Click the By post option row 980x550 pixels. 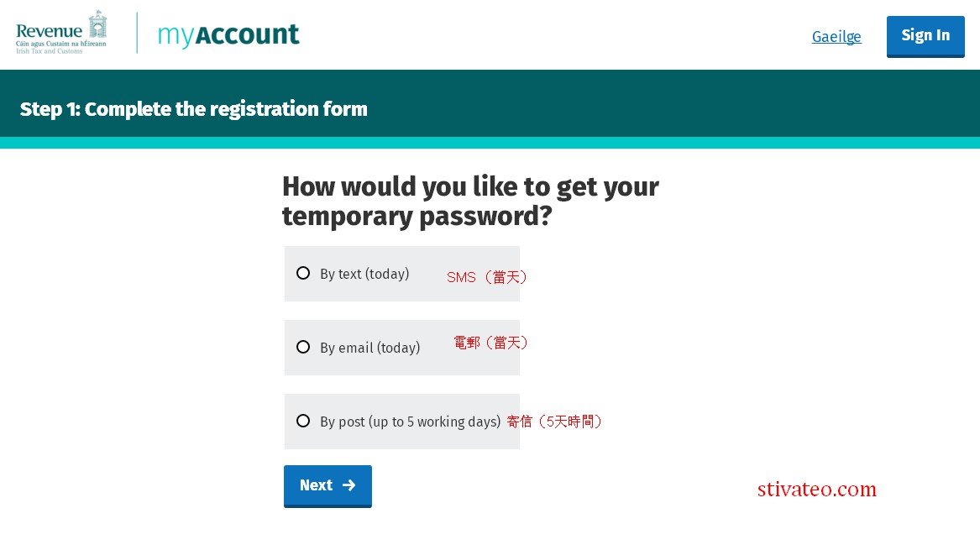click(x=401, y=421)
